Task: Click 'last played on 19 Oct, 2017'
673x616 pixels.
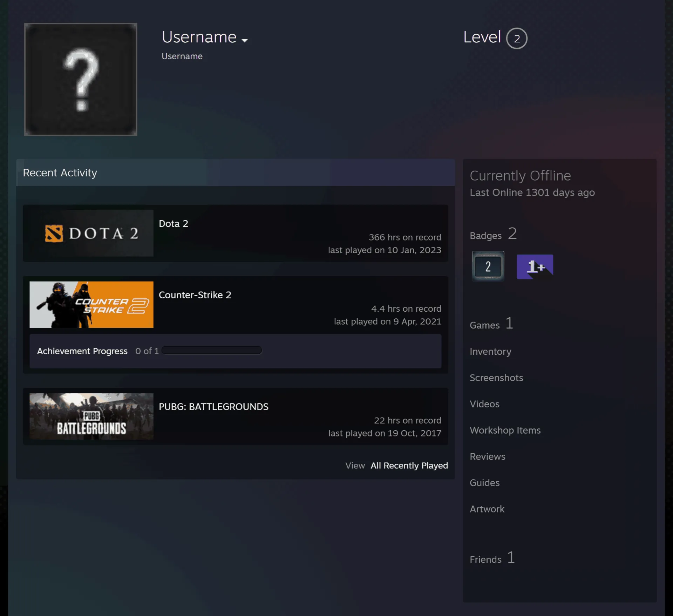Action: (x=385, y=433)
